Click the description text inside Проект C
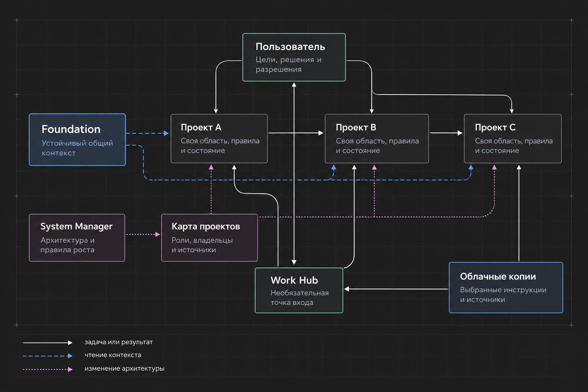 514,146
